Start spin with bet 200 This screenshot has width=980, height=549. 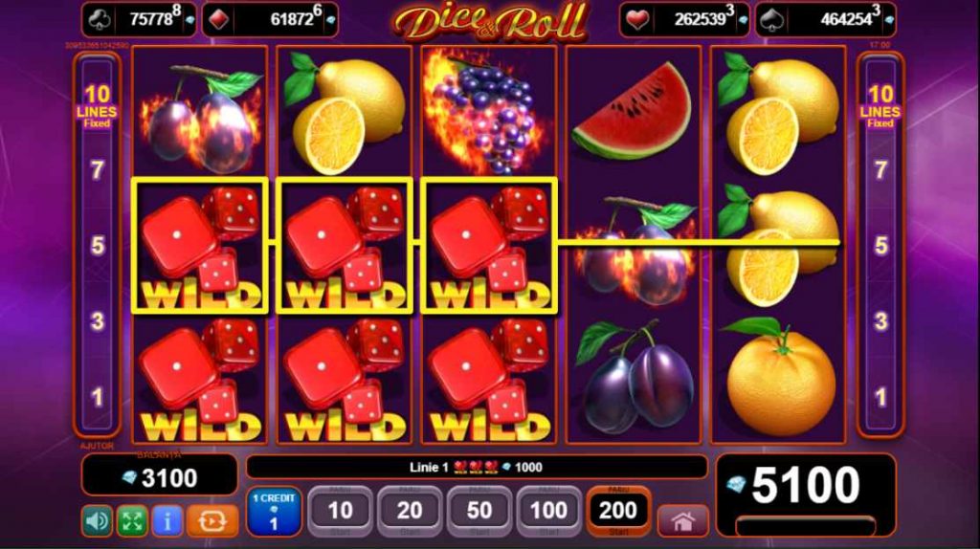(618, 511)
